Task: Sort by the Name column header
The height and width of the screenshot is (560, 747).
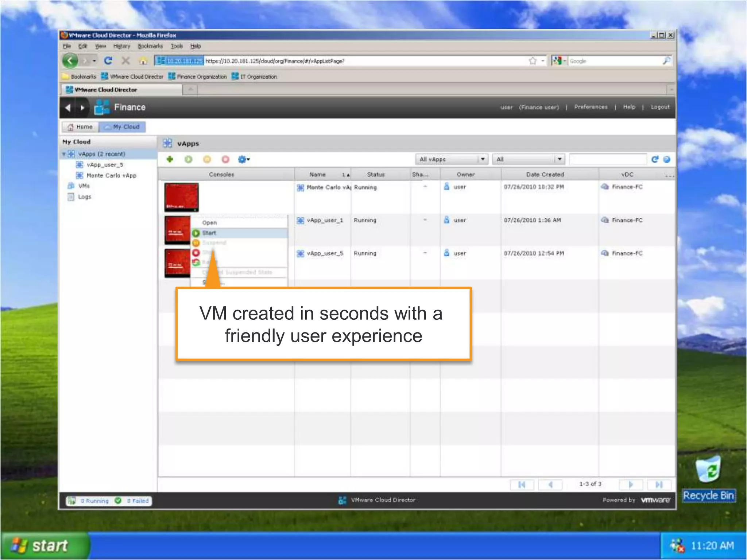Action: click(323, 175)
